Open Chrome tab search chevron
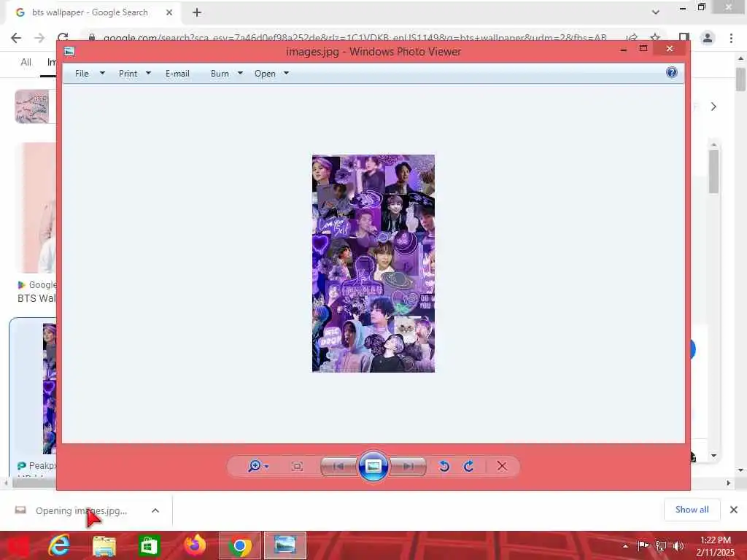Image resolution: width=747 pixels, height=560 pixels. tap(656, 12)
